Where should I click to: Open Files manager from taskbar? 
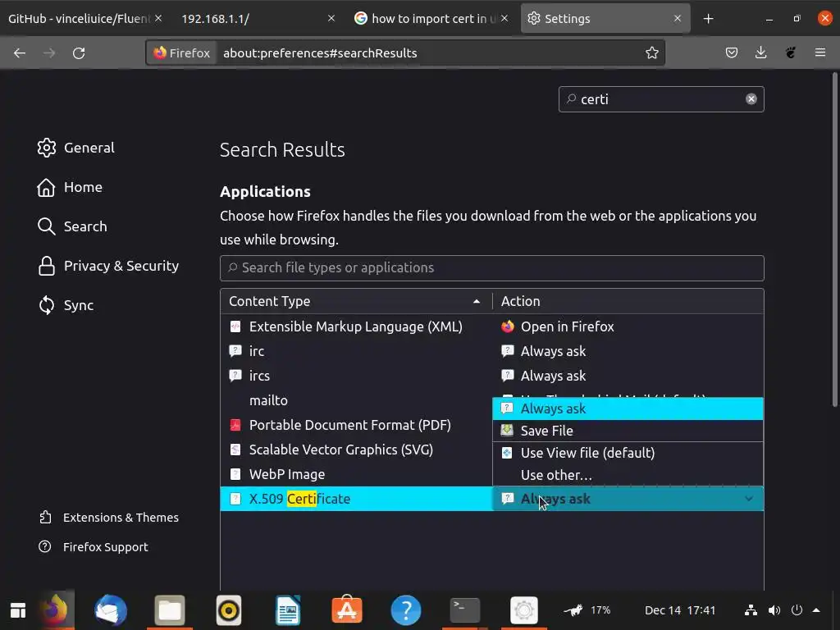pyautogui.click(x=170, y=610)
